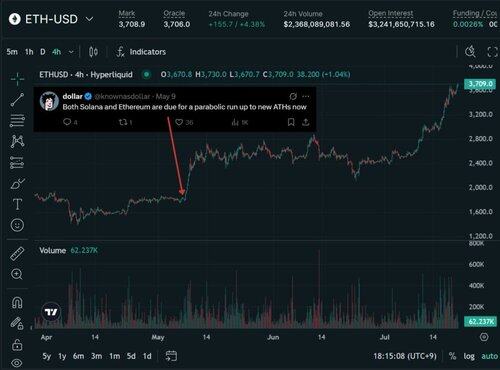Image resolution: width=500 pixels, height=370 pixels.
Task: Click the 24h Volume value $2,368,089,081.56
Action: tap(317, 24)
